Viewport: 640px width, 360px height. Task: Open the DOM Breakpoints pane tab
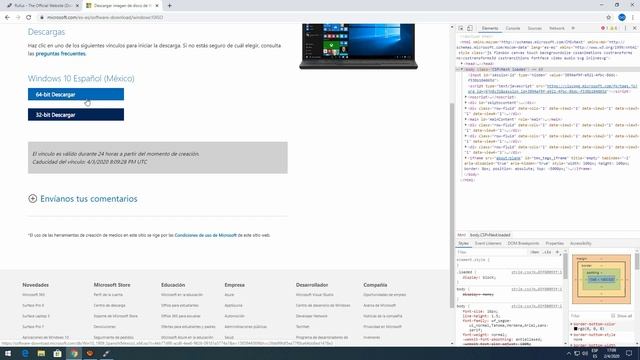(x=523, y=243)
